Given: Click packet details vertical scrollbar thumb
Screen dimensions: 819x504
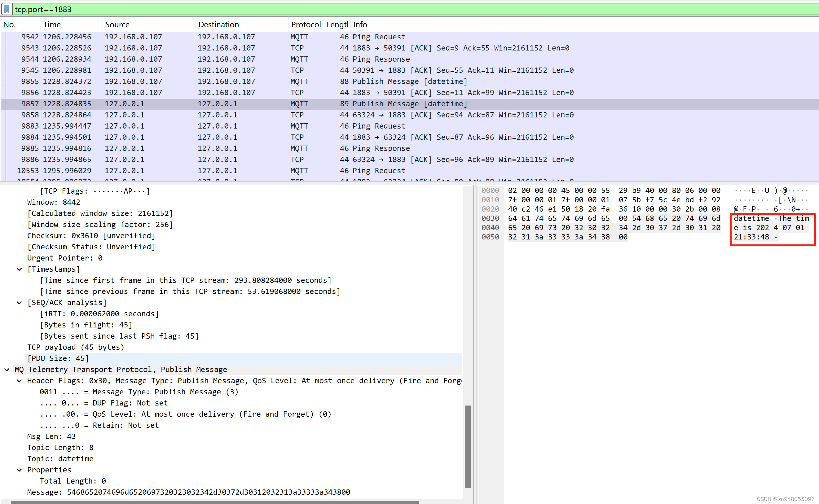Looking at the screenshot, I should [468, 447].
